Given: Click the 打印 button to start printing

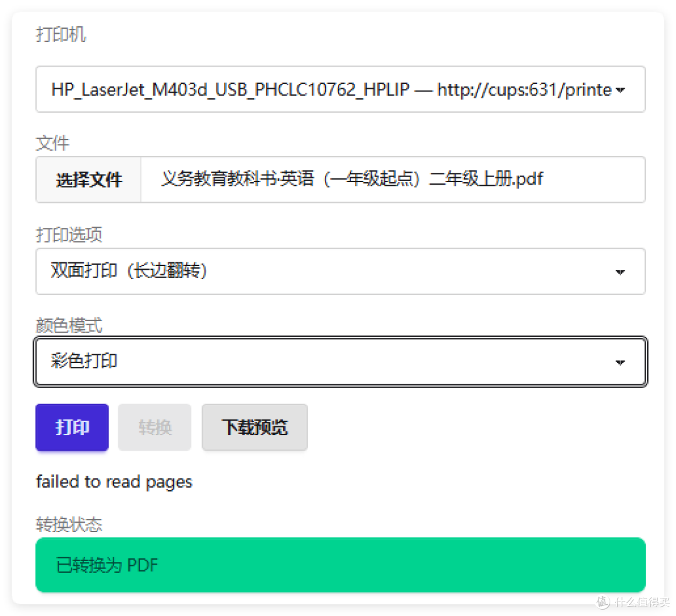Looking at the screenshot, I should tap(71, 428).
